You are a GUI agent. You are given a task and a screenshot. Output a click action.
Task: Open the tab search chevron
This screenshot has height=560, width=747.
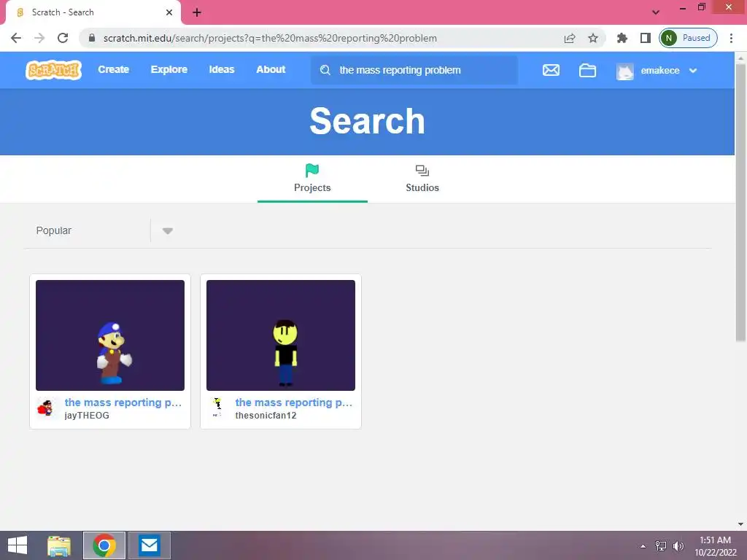tap(656, 12)
